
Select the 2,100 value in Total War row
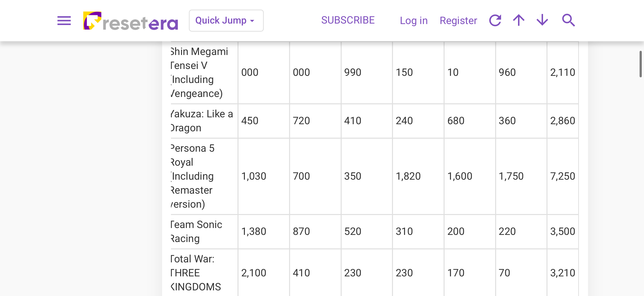pyautogui.click(x=253, y=273)
